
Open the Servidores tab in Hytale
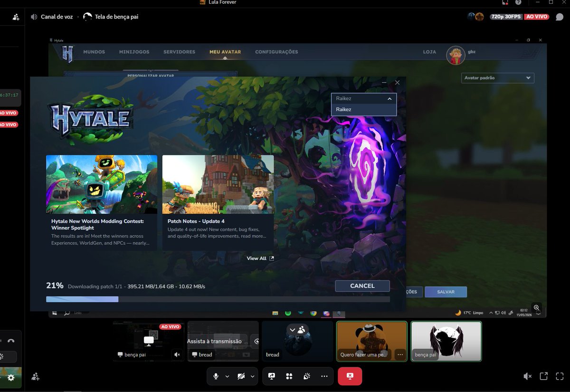(179, 52)
